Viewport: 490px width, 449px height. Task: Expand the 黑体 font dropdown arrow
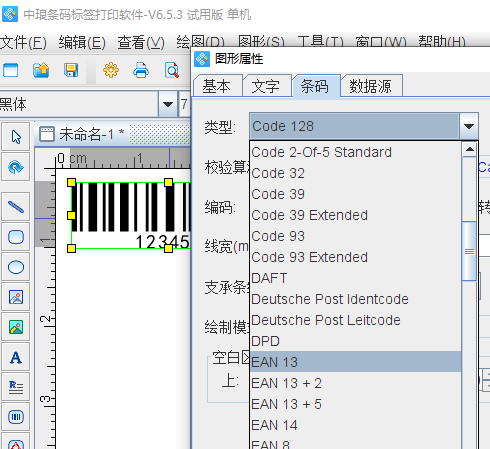pyautogui.click(x=168, y=104)
